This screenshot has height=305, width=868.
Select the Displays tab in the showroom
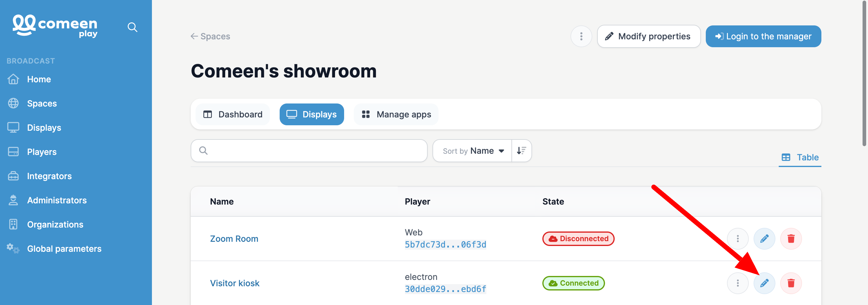[x=312, y=114]
